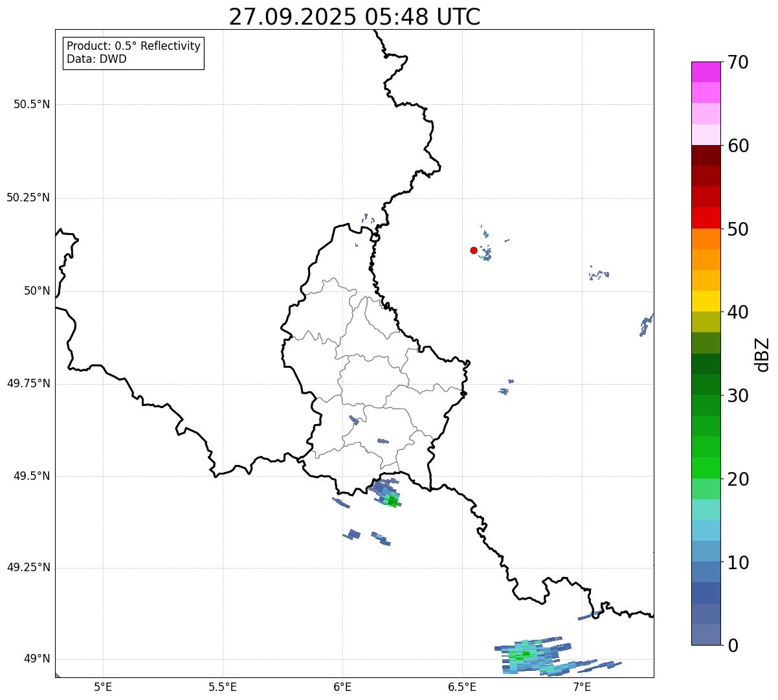This screenshot has height=700, width=778.
Task: Click the 7°E longitude label
Action: coord(582,686)
